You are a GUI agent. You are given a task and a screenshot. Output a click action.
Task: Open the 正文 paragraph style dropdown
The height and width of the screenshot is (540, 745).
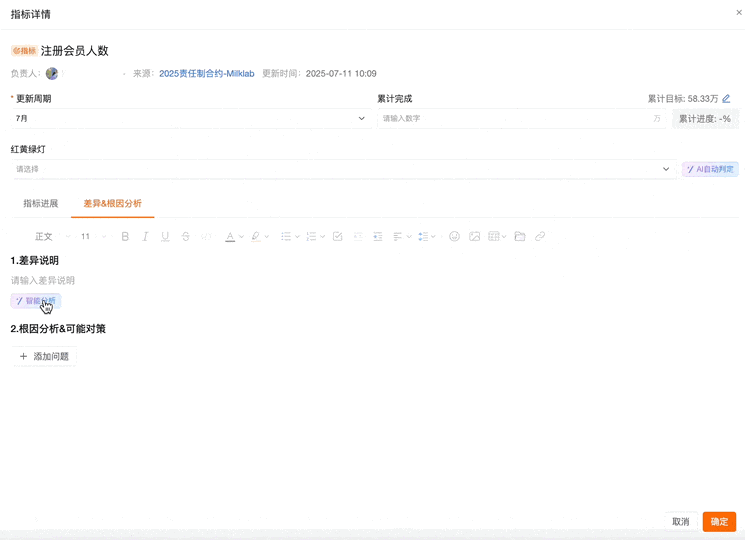tap(52, 237)
